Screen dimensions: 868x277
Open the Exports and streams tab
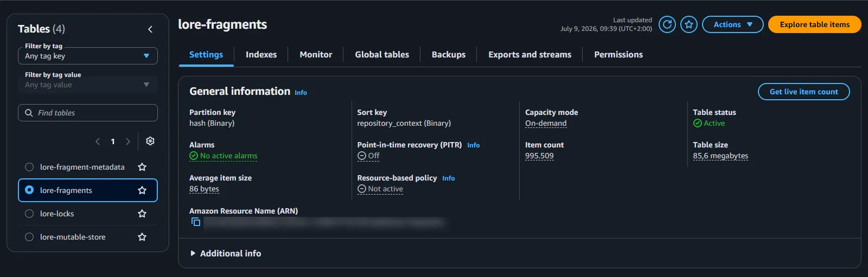529,55
